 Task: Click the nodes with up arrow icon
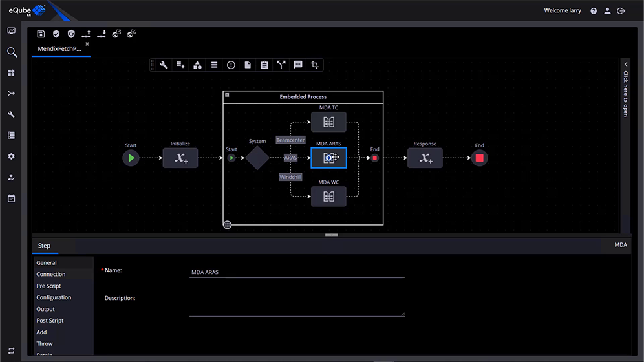(x=86, y=34)
